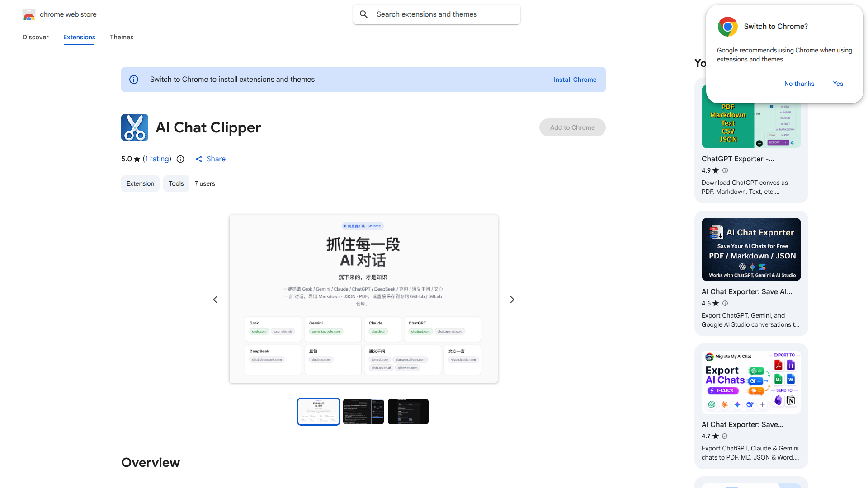
Task: Click the Overview heading
Action: click(x=151, y=463)
